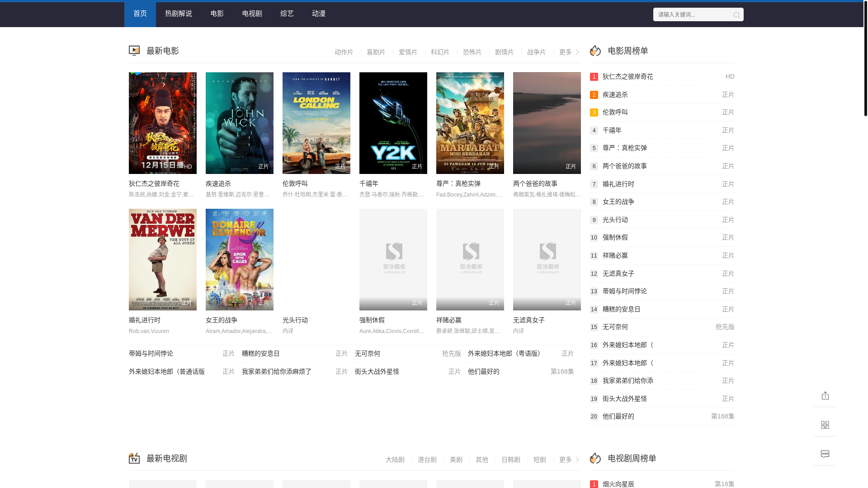
Task: Filter TV dramas by 美剧
Action: click(x=456, y=460)
